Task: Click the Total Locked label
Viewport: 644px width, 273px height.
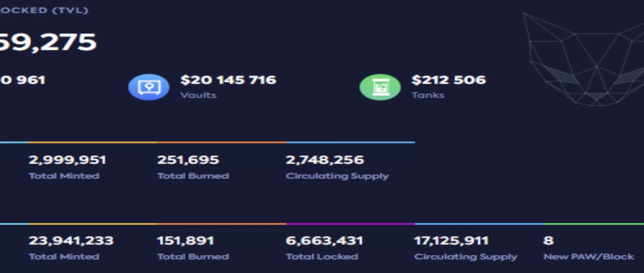Action: pos(322,257)
